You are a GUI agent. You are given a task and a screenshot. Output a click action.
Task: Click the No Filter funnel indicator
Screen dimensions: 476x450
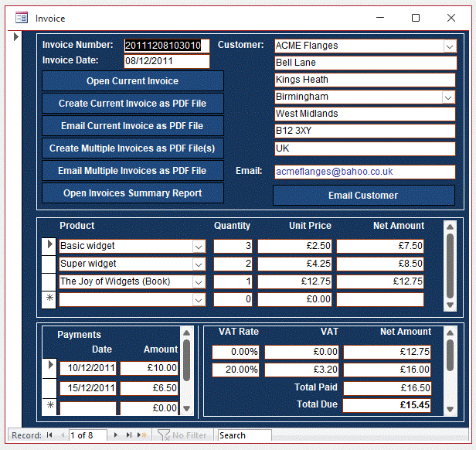click(182, 435)
